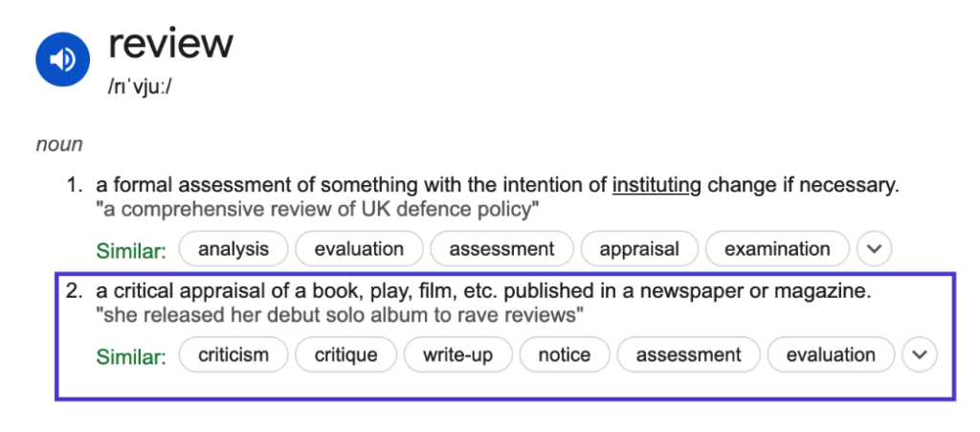Image resolution: width=980 pixels, height=432 pixels.
Task: Click the evaluation chip under definition two
Action: 832,354
